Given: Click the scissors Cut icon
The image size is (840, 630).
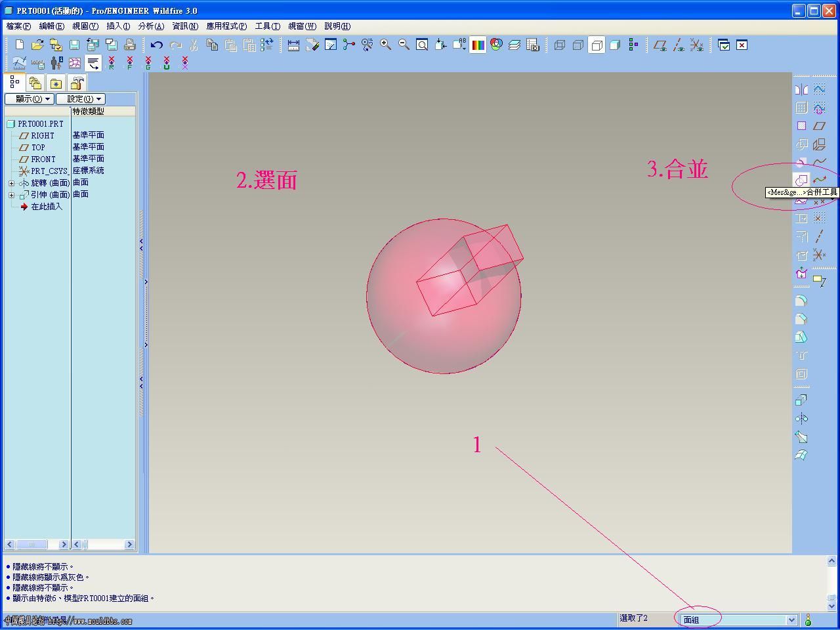Looking at the screenshot, I should point(194,45).
